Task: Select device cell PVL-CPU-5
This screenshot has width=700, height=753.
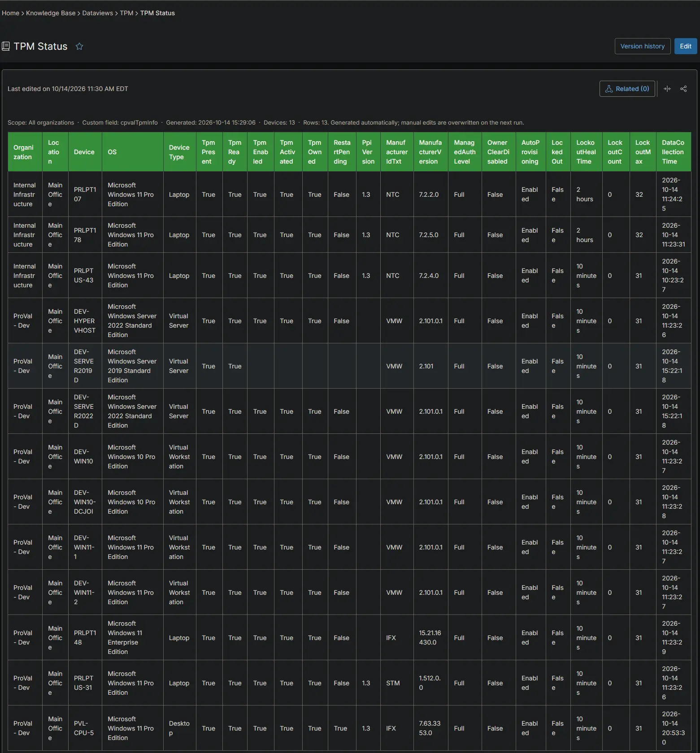Action: click(85, 728)
